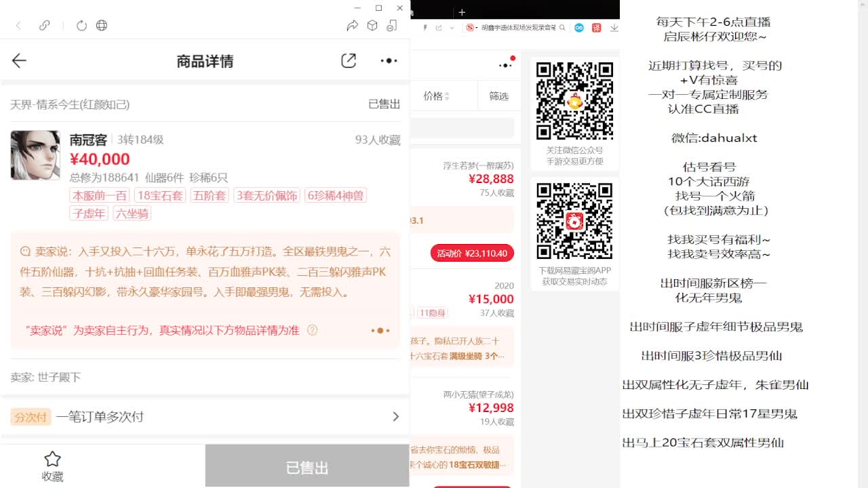Click the help question mark after 卖家说 notice
Image resolution: width=868 pixels, height=488 pixels.
click(312, 331)
